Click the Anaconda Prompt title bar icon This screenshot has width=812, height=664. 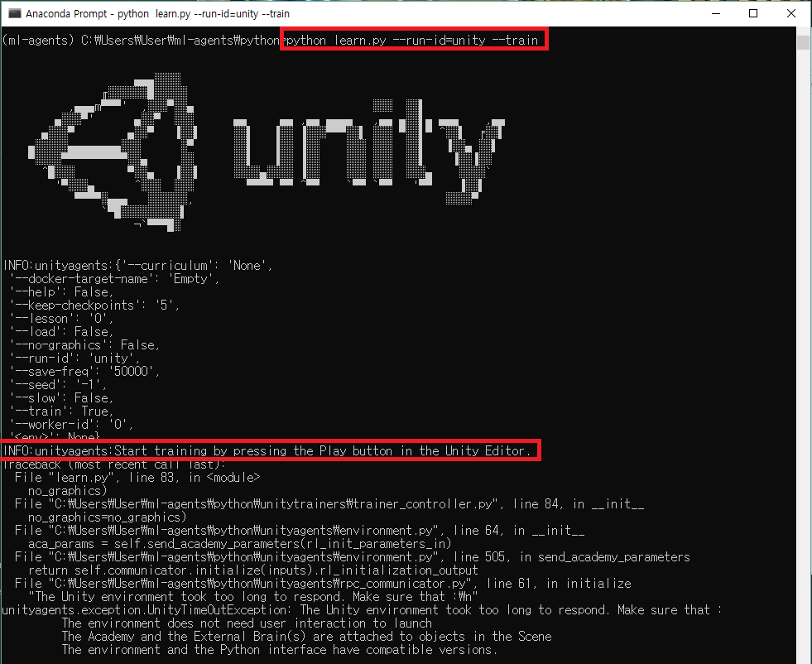14,13
